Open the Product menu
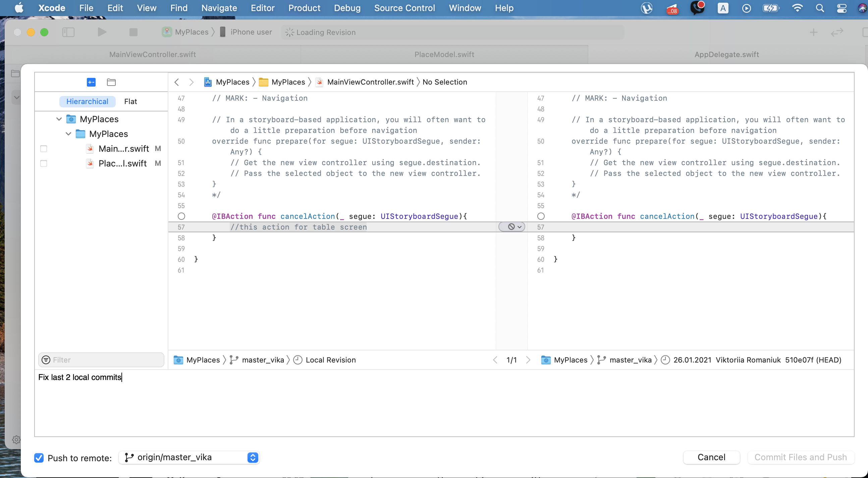The image size is (868, 478). (x=304, y=8)
